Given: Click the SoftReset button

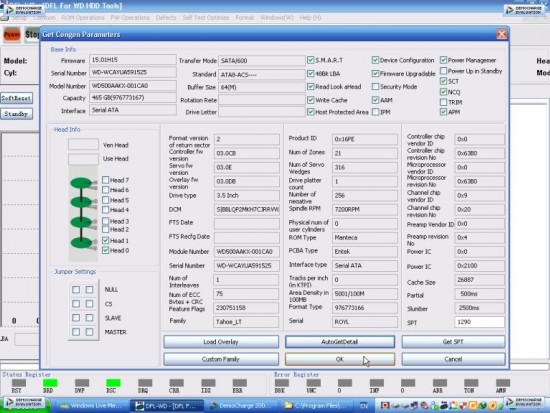Looking at the screenshot, I should tap(16, 98).
